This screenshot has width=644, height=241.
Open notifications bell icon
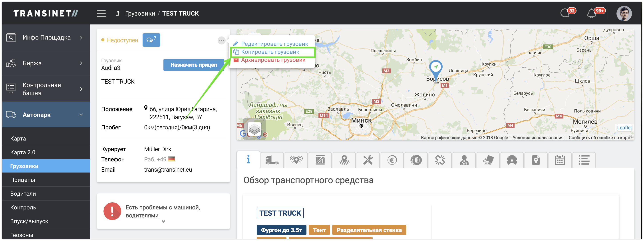[x=592, y=14]
